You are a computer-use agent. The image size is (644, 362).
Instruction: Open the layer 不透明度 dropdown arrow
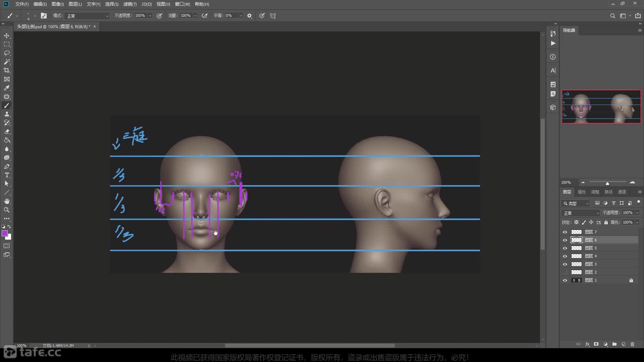(x=637, y=213)
